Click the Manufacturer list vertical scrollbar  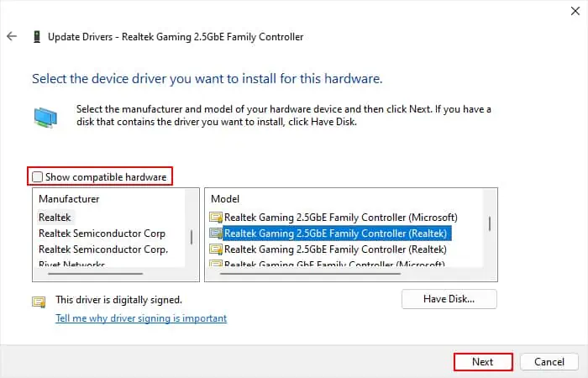pos(191,237)
